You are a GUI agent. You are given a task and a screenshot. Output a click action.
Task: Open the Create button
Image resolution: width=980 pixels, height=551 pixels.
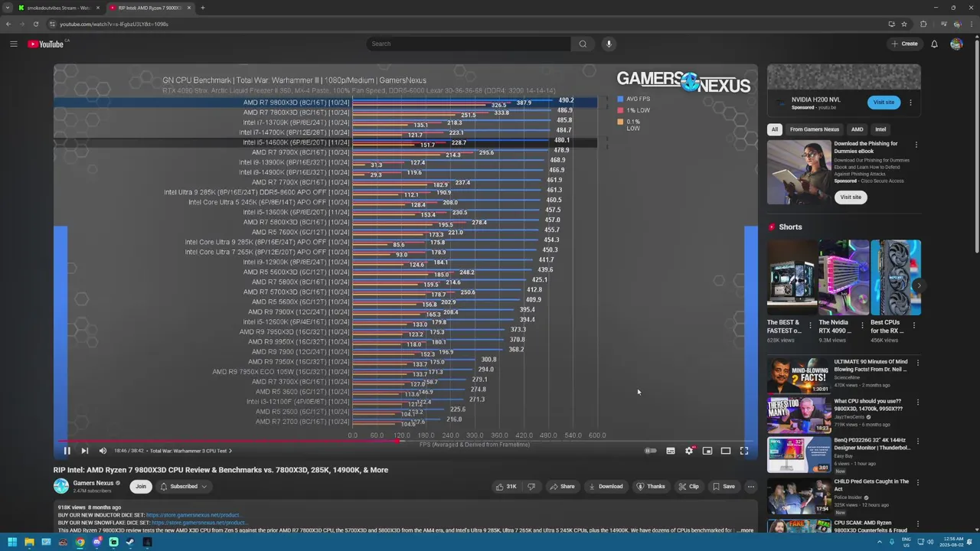(x=904, y=44)
